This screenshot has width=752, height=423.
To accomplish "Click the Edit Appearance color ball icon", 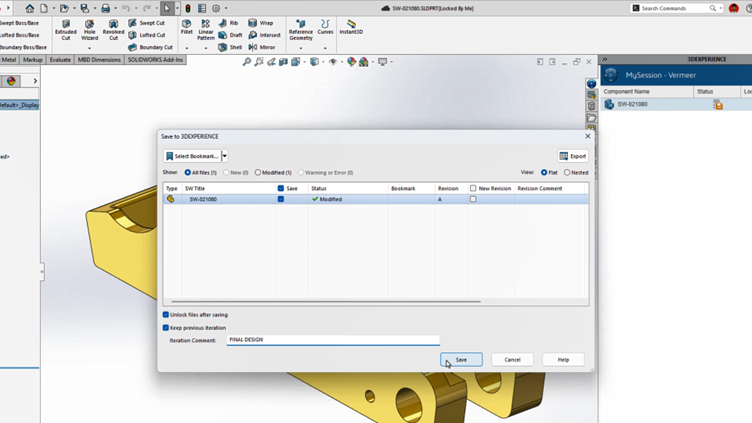I will (352, 62).
